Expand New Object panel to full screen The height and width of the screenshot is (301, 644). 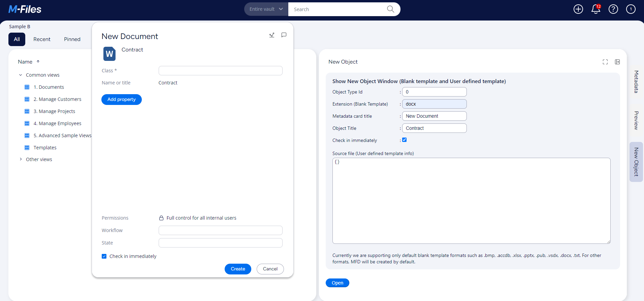click(x=605, y=62)
